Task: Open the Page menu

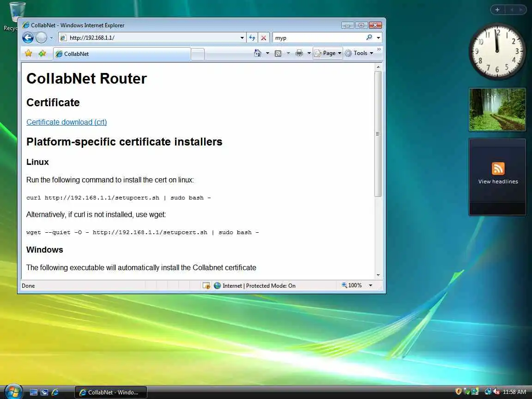Action: coord(328,53)
